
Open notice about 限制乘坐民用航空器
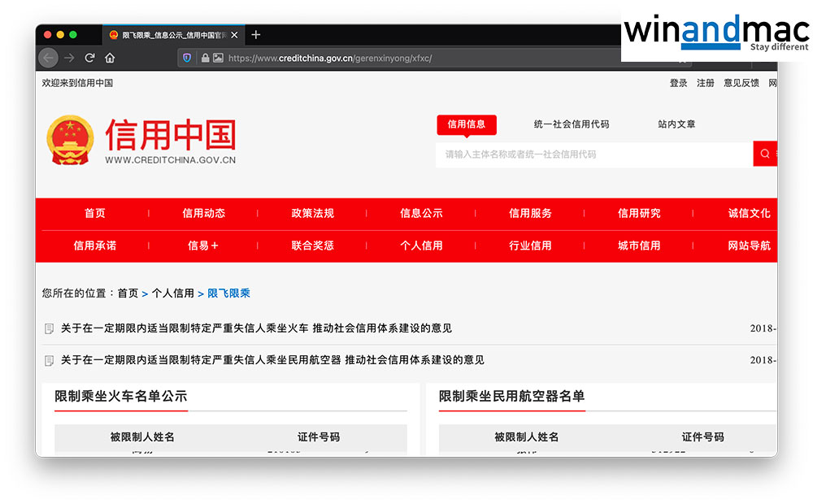click(272, 360)
